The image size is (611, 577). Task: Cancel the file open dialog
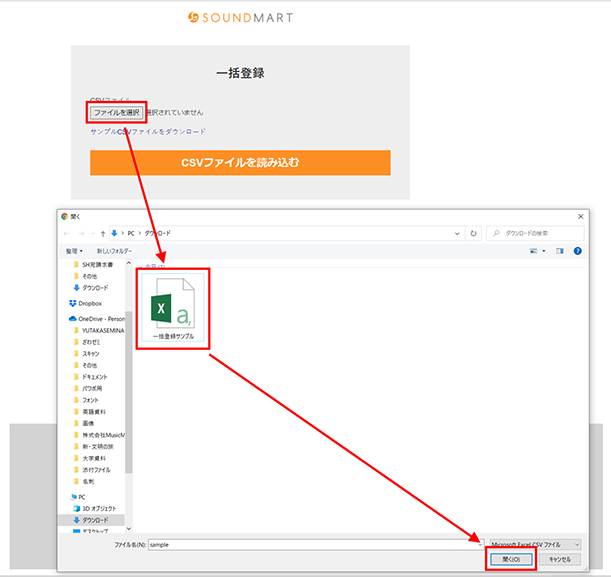(558, 559)
